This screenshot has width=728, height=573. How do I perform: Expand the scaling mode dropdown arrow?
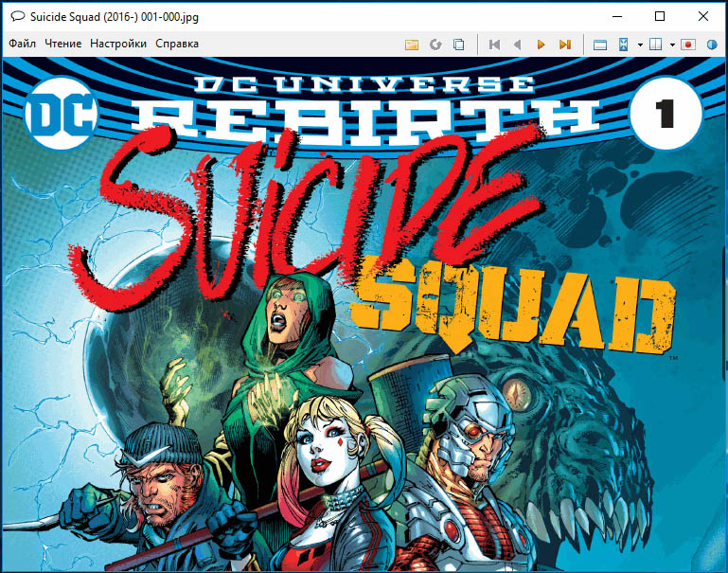[x=640, y=45]
